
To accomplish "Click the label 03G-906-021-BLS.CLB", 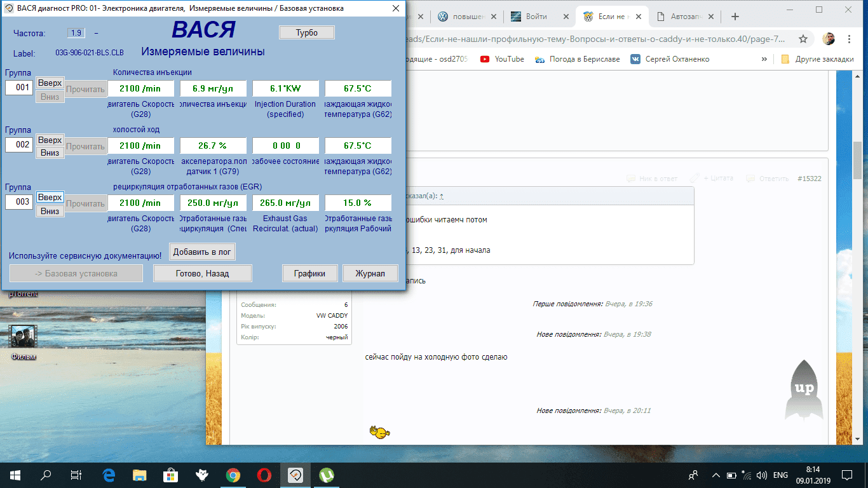I will pyautogui.click(x=90, y=53).
